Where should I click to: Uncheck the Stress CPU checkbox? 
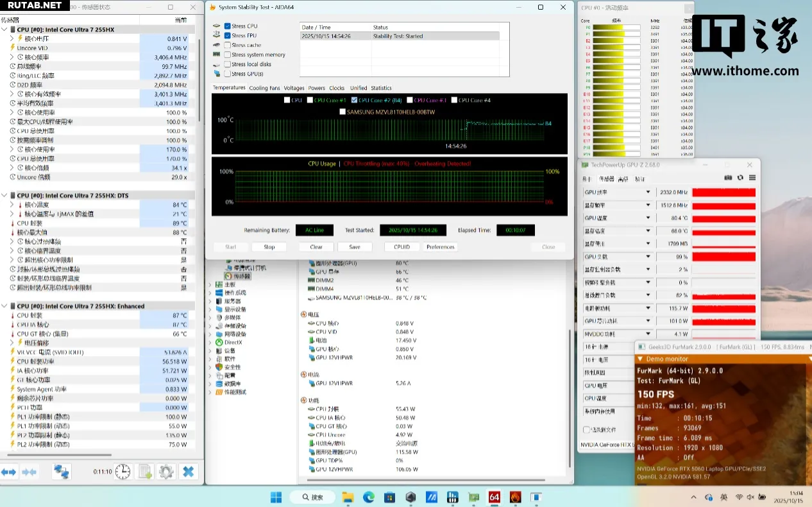click(227, 26)
